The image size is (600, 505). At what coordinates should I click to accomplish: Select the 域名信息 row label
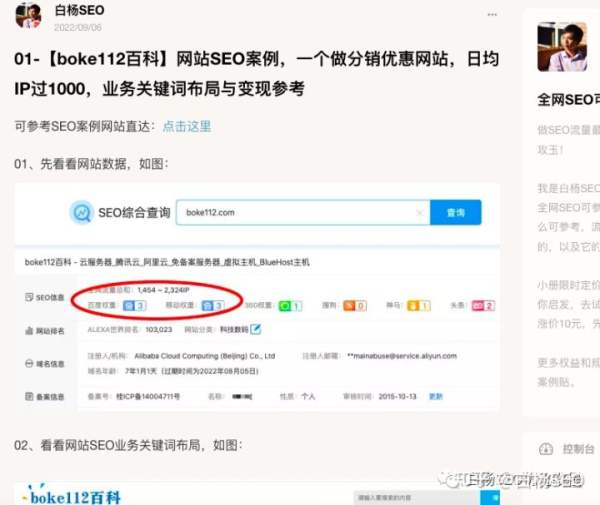[45, 363]
